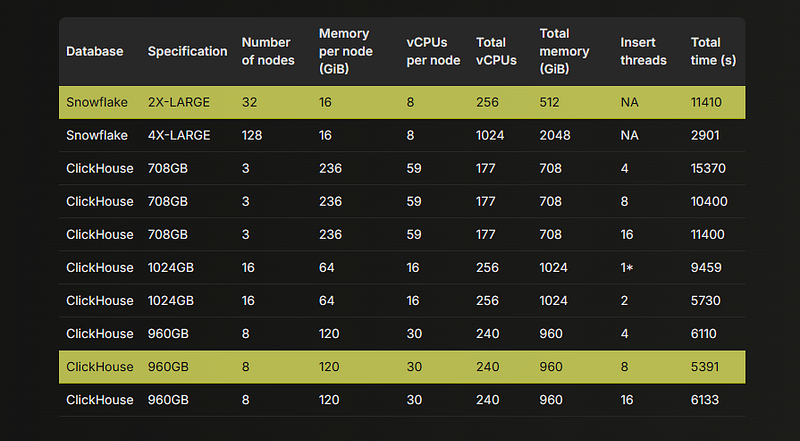Select the highlighted Snowflake 2X-LARGE row

[x=402, y=102]
